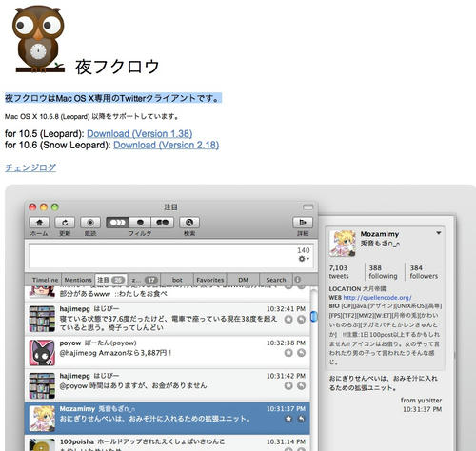Click the 100poisha tweet avatar
This screenshot has height=451, width=476.
click(x=42, y=445)
